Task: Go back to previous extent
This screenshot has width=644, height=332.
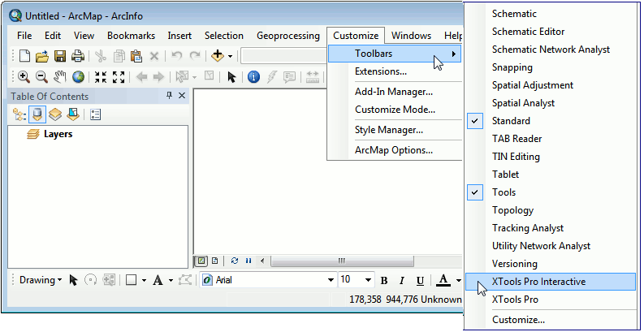Action: click(x=141, y=77)
